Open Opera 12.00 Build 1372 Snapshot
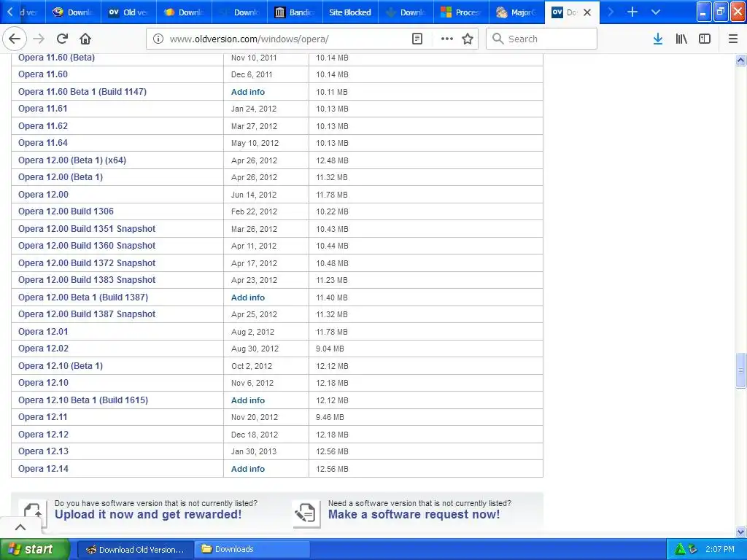Image resolution: width=747 pixels, height=560 pixels. pos(87,262)
